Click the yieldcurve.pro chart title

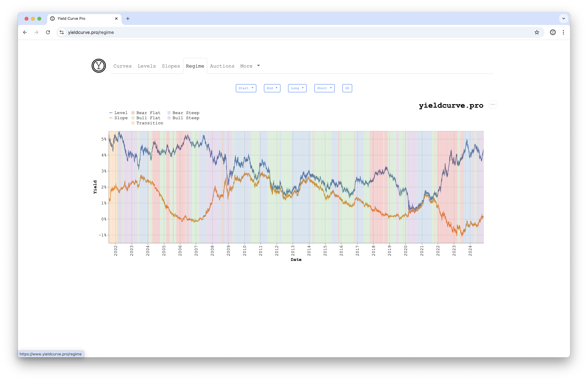[x=451, y=105]
